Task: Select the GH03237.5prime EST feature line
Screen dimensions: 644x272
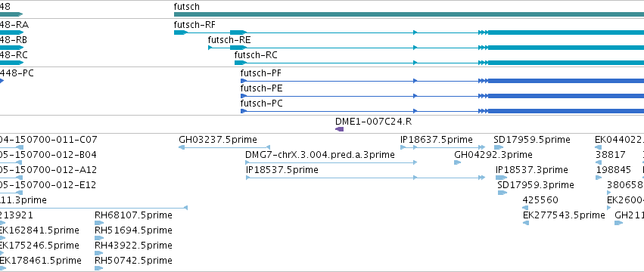Action: point(224,147)
